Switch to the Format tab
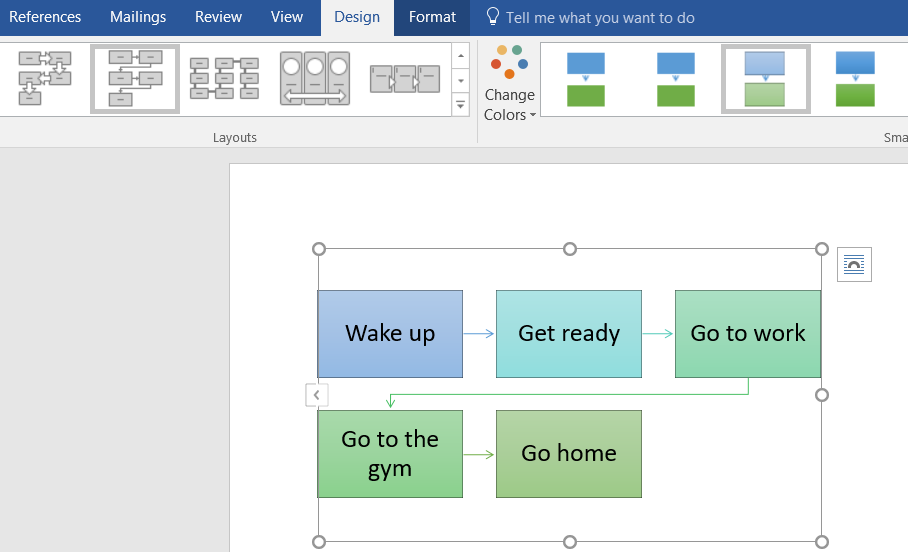Image resolution: width=908 pixels, height=552 pixels. tap(432, 17)
